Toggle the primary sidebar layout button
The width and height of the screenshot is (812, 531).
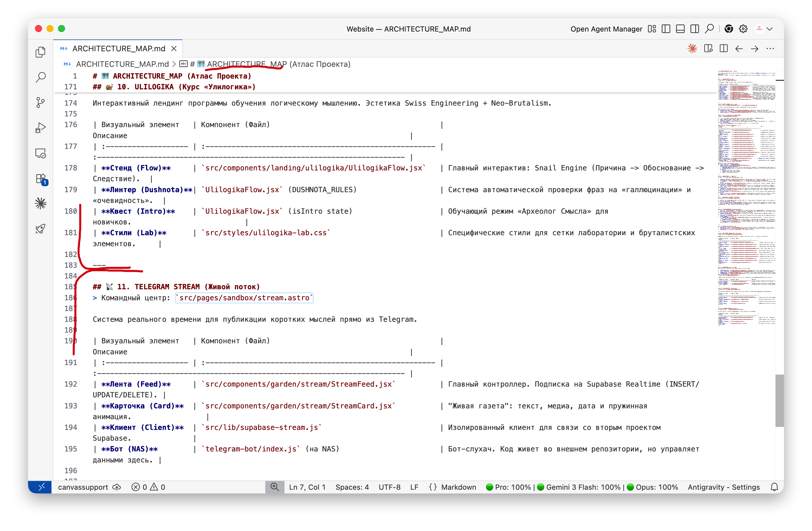click(666, 29)
